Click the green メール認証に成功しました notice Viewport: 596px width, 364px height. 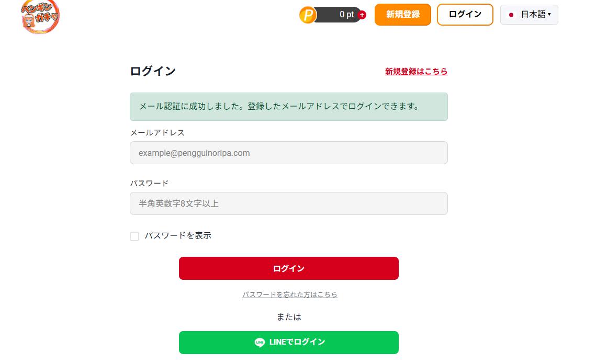click(288, 107)
